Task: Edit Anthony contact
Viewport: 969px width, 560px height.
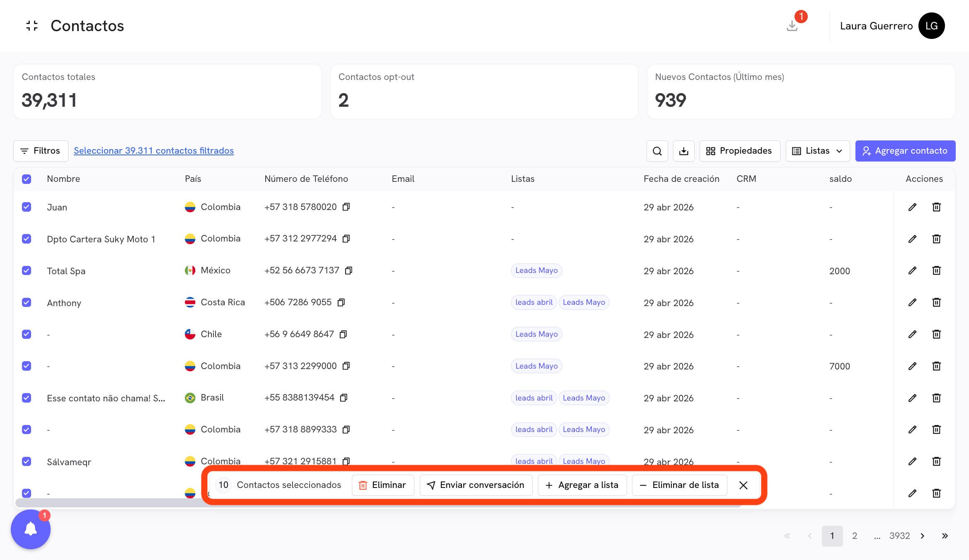Action: pos(912,302)
